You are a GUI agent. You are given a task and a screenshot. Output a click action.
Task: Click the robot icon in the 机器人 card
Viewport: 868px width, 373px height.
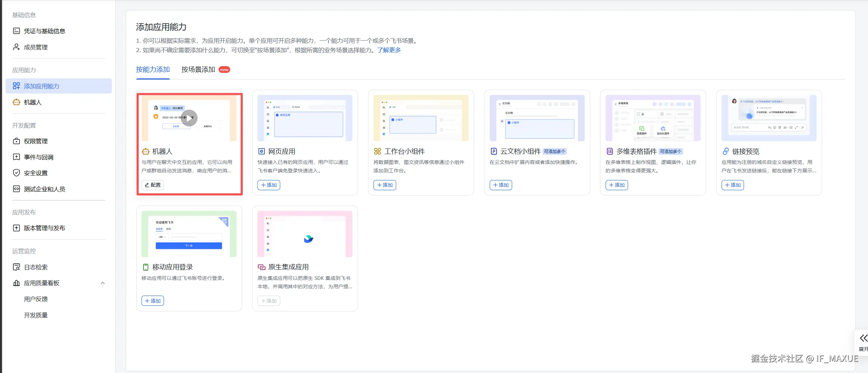pos(145,151)
